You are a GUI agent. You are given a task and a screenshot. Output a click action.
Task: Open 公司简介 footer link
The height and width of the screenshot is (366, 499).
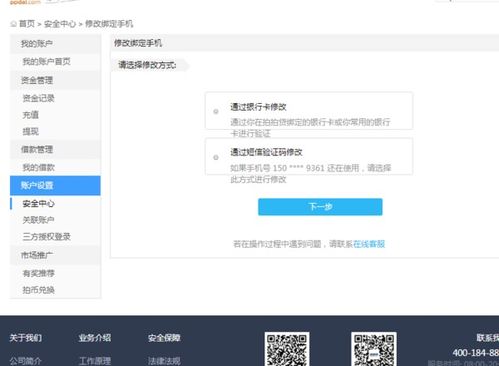tap(26, 361)
